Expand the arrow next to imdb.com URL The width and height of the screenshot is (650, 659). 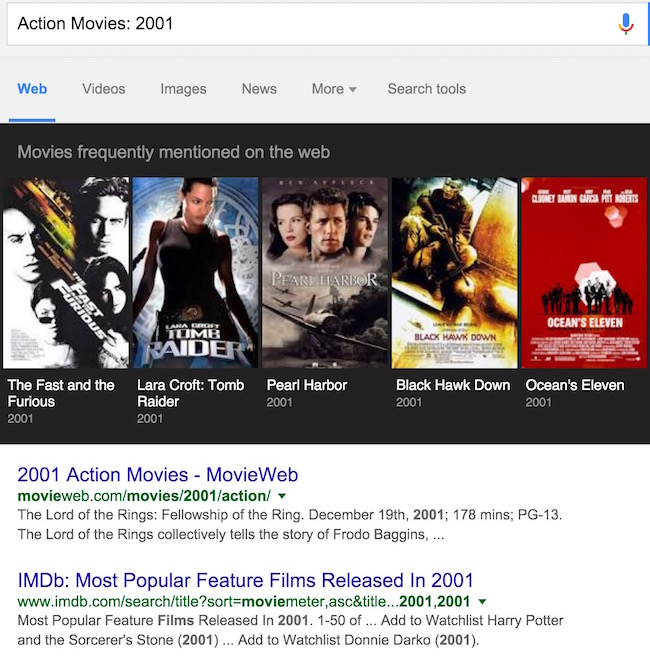(x=484, y=602)
